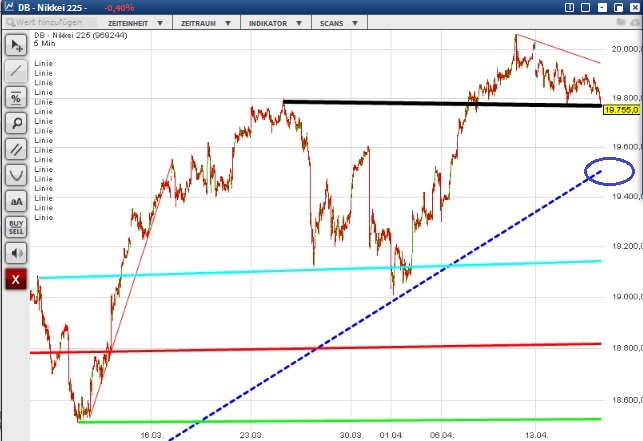The width and height of the screenshot is (643, 441).
Task: Toggle the speaker sound alert button
Action: pyautogui.click(x=16, y=253)
